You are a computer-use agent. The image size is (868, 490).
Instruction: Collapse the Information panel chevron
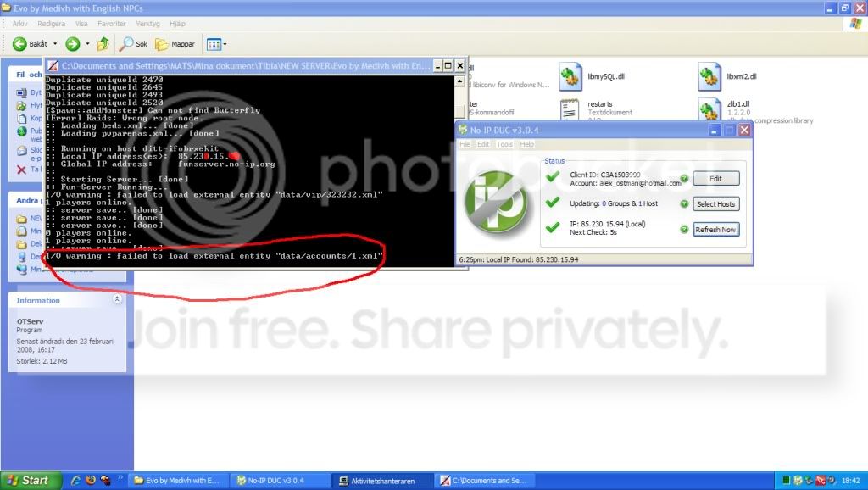[x=117, y=299]
